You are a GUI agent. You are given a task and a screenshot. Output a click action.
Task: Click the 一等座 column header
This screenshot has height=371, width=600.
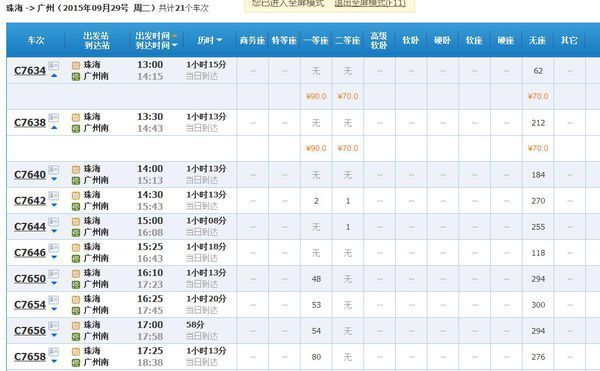(x=316, y=40)
